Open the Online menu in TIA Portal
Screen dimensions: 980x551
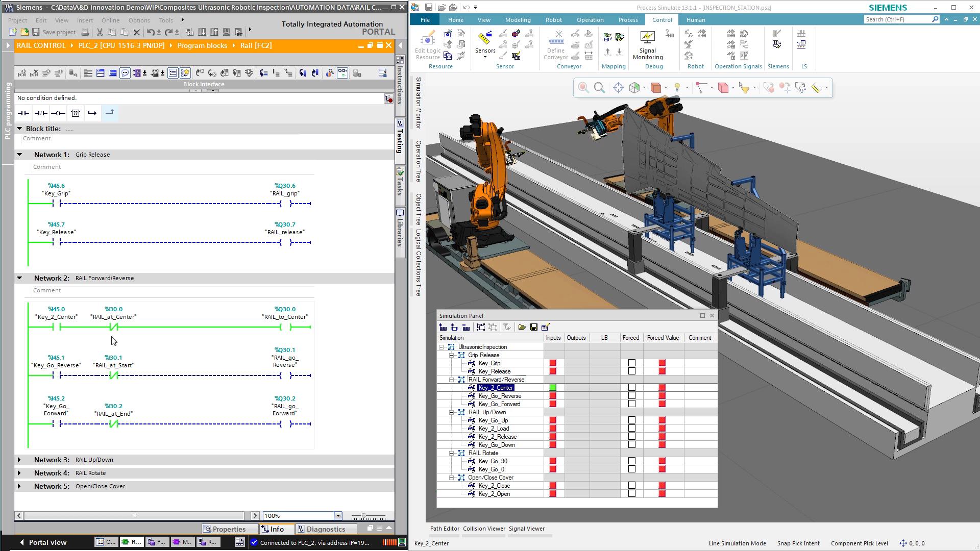click(110, 20)
